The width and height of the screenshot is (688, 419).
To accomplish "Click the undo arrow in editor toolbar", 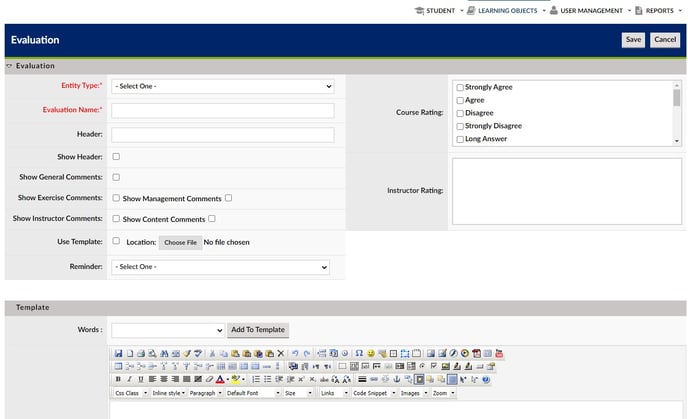I will [295, 354].
